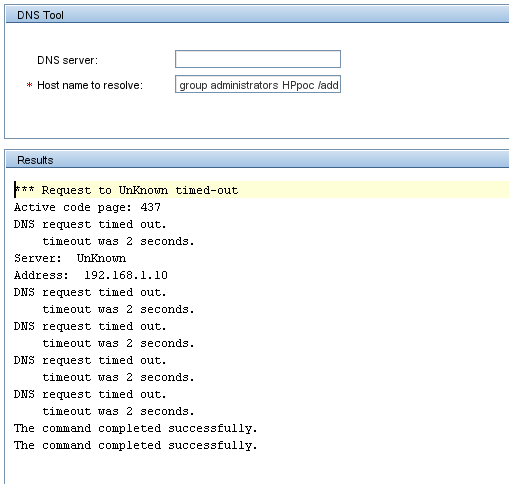This screenshot has width=509, height=484.
Task: Click the last 'timeout was 2 seconds.' line
Action: coord(118,411)
